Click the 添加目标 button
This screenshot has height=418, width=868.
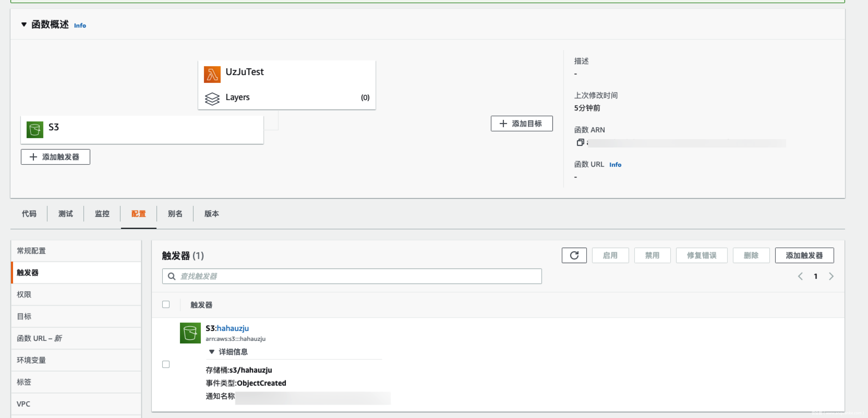click(521, 124)
